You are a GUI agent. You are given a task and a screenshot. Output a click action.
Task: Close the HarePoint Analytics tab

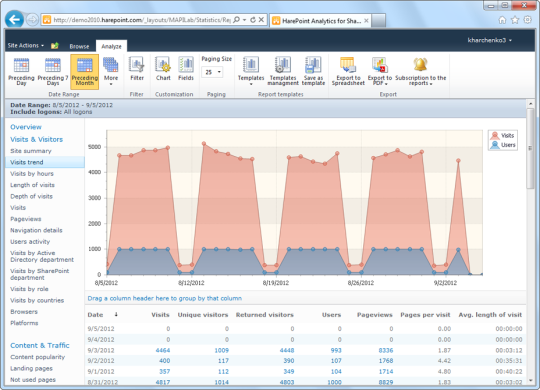pos(366,21)
